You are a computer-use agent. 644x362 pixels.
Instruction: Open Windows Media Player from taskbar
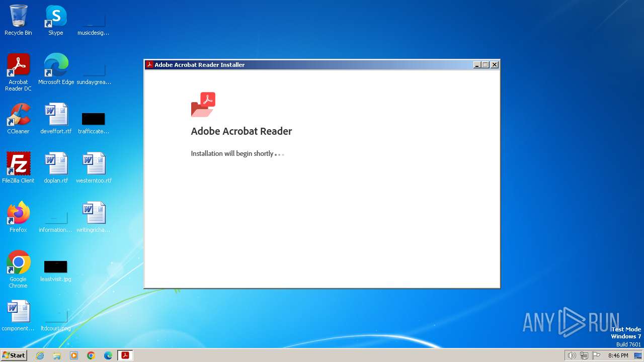(x=74, y=355)
